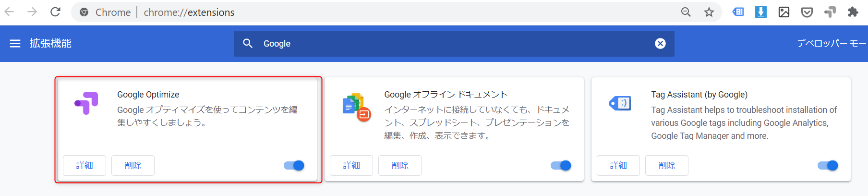Bookmark this page with the star icon
Screen dimensions: 868x196
[709, 12]
